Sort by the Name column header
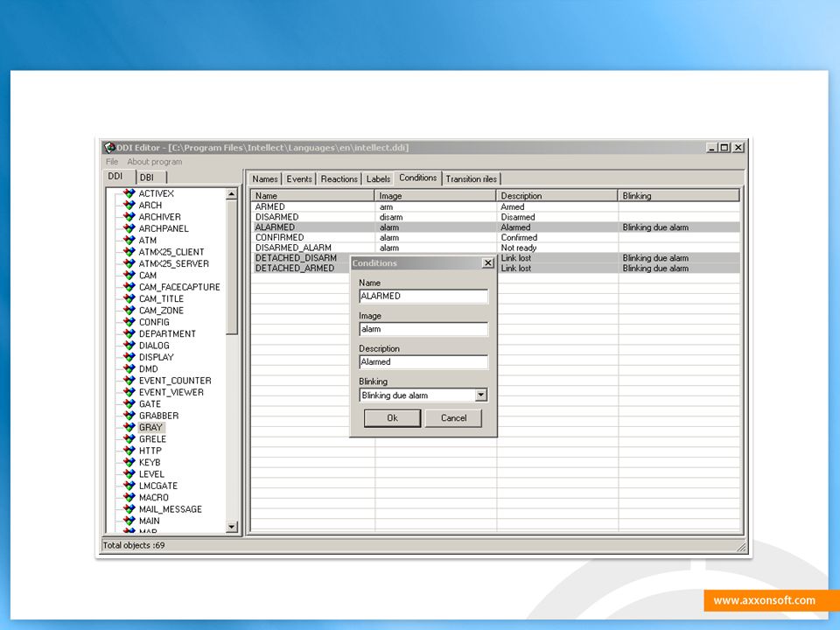The height and width of the screenshot is (630, 840). click(x=312, y=195)
